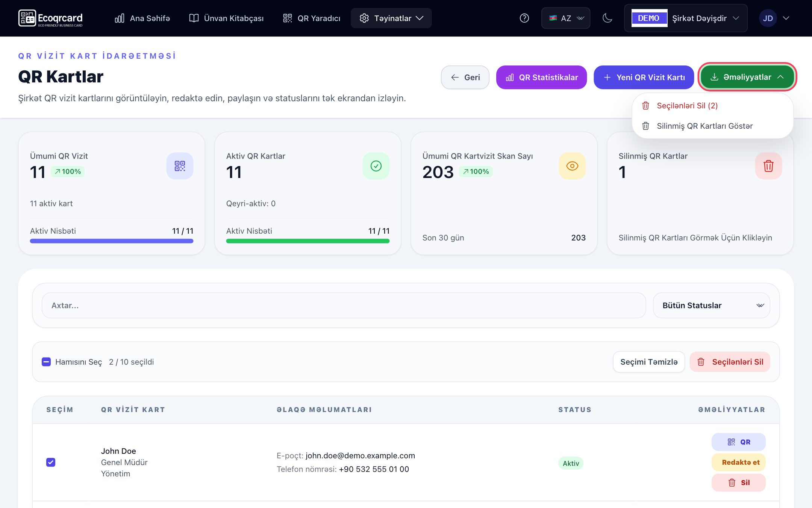Focus the Axtar search field
The width and height of the screenshot is (812, 508).
point(344,306)
